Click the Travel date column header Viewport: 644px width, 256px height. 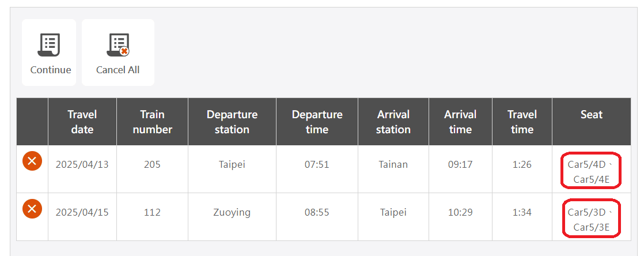pyautogui.click(x=82, y=122)
